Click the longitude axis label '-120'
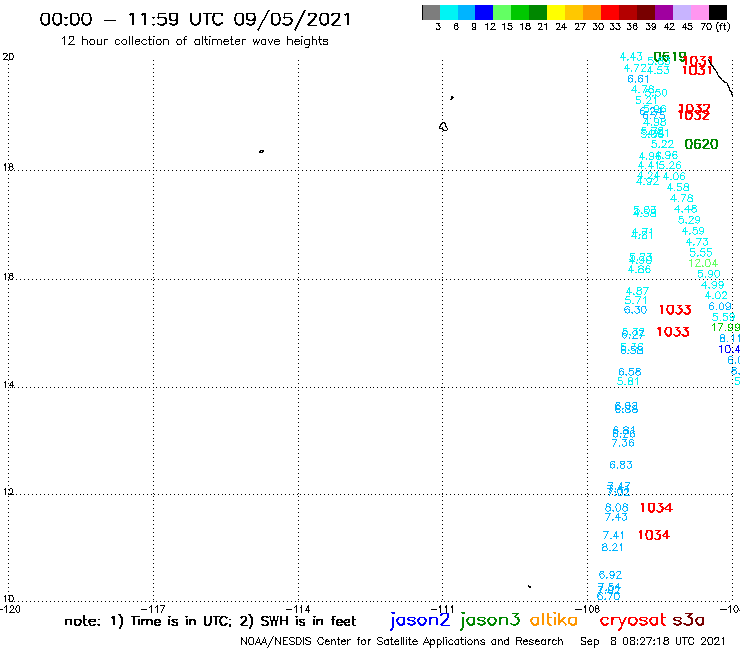This screenshot has width=740, height=650. click(x=10, y=609)
